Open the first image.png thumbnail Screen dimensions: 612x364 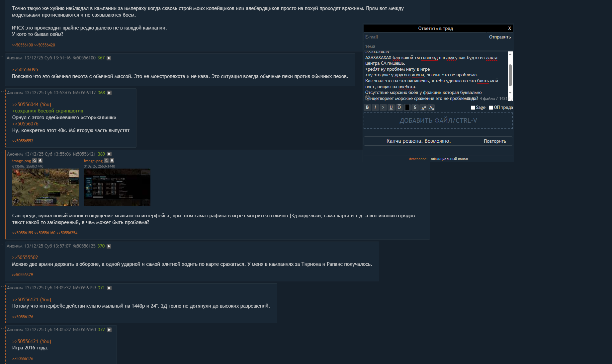(45, 187)
